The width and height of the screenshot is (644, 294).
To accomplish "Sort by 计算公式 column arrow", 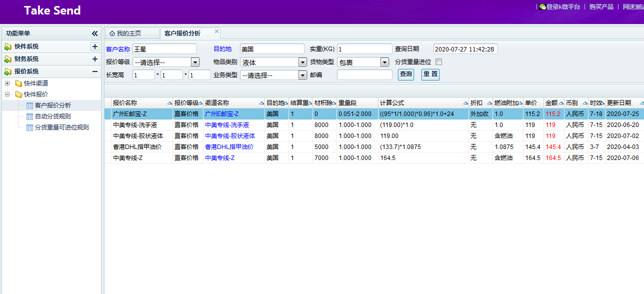I will click(465, 103).
